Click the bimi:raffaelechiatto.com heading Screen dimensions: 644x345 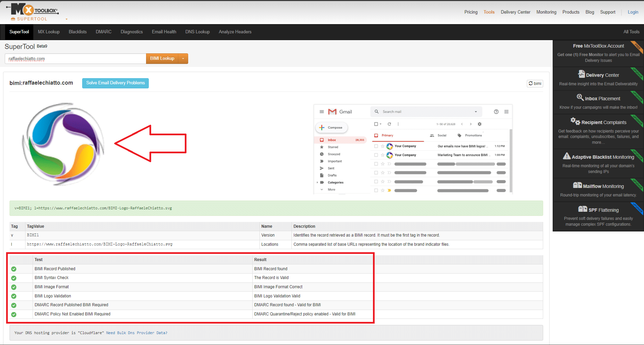41,83
